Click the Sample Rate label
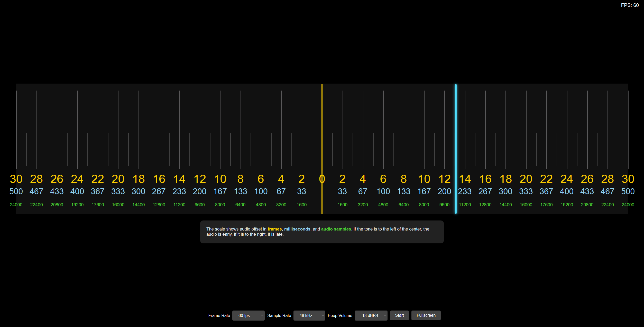 point(280,316)
